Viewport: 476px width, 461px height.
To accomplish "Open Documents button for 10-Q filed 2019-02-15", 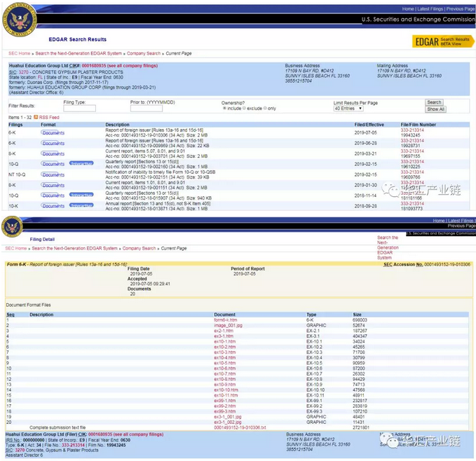I will click(x=53, y=164).
